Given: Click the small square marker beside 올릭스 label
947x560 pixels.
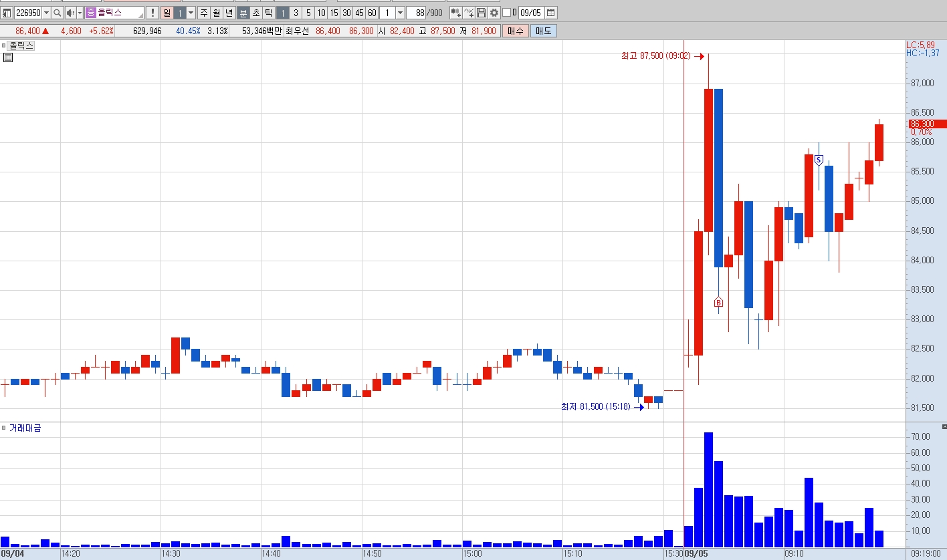Looking at the screenshot, I should [4, 45].
